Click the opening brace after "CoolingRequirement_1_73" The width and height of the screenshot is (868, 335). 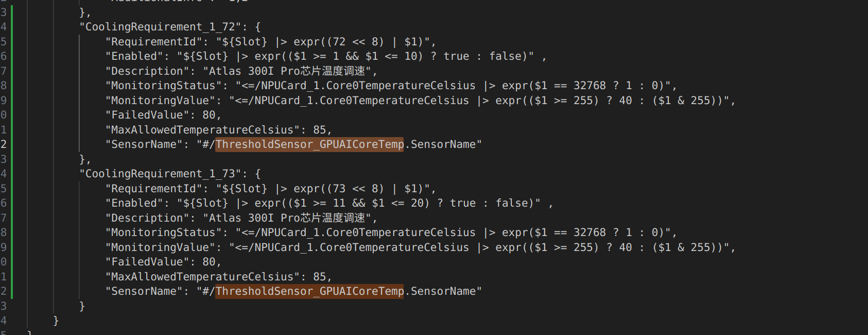258,174
